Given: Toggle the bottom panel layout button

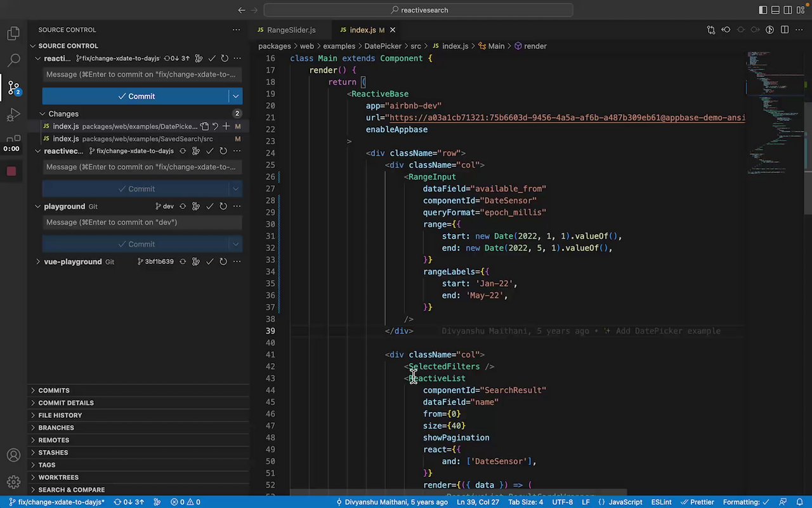Looking at the screenshot, I should click(775, 10).
